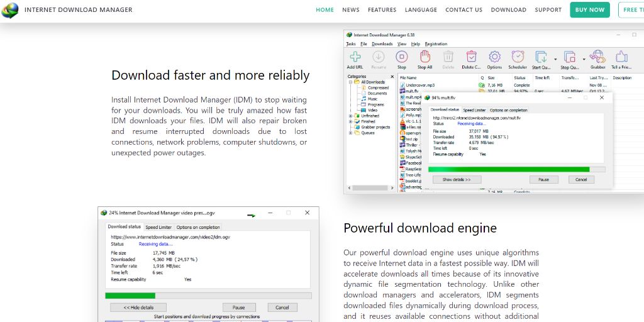This screenshot has width=644, height=322.
Task: Open the View menu
Action: tap(402, 44)
